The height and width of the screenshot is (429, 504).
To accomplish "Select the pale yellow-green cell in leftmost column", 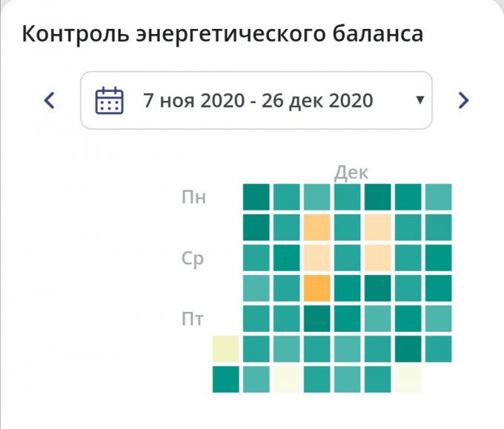I will [225, 348].
